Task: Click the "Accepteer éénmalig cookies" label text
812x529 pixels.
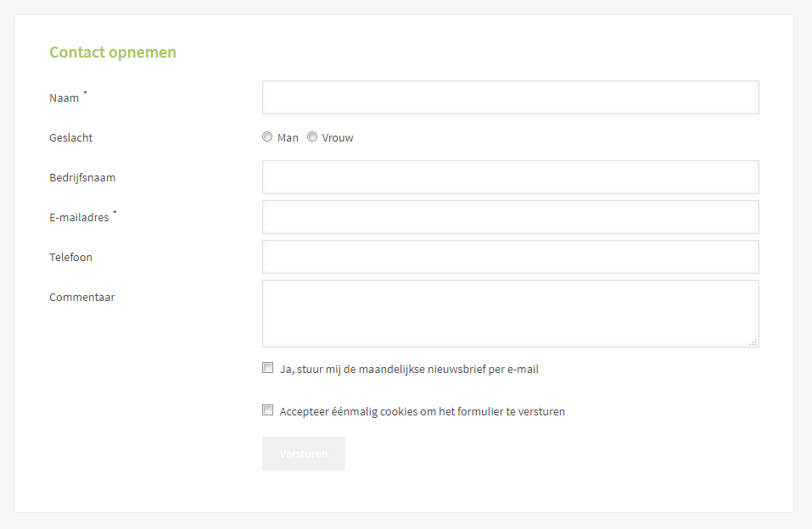Action: [x=422, y=412]
